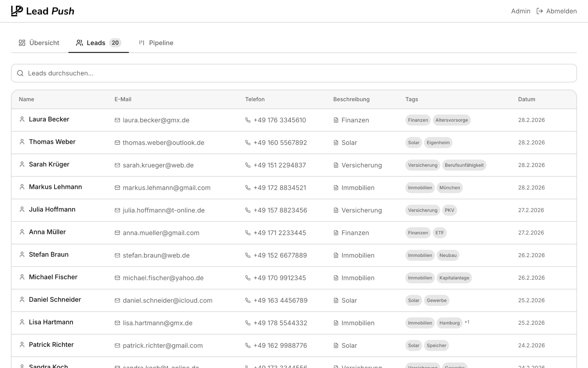Click the Datum column header
This screenshot has width=588, height=368.
point(527,99)
